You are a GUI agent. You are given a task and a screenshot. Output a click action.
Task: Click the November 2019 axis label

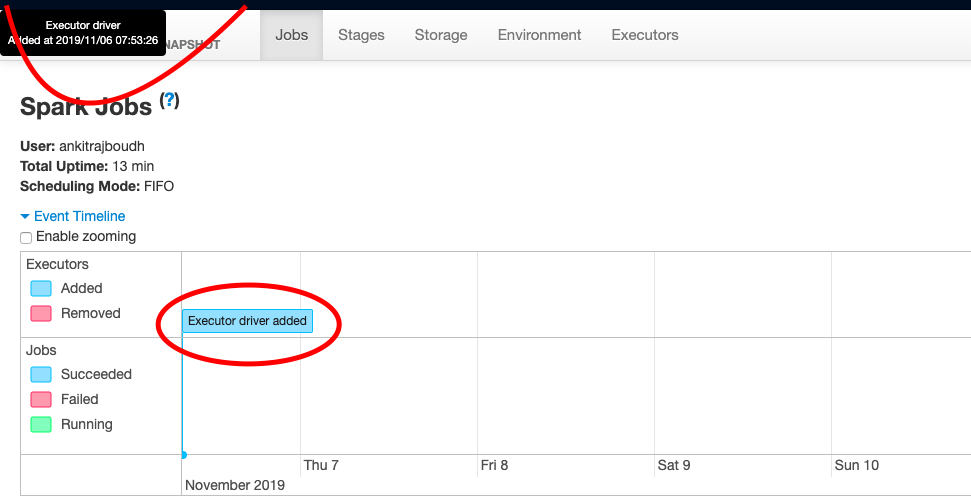coord(235,485)
